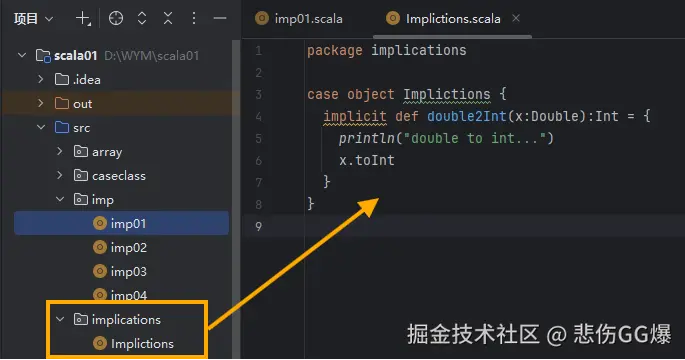Click the imp package icon
Screen dimensions: 685x360
(x=81, y=200)
